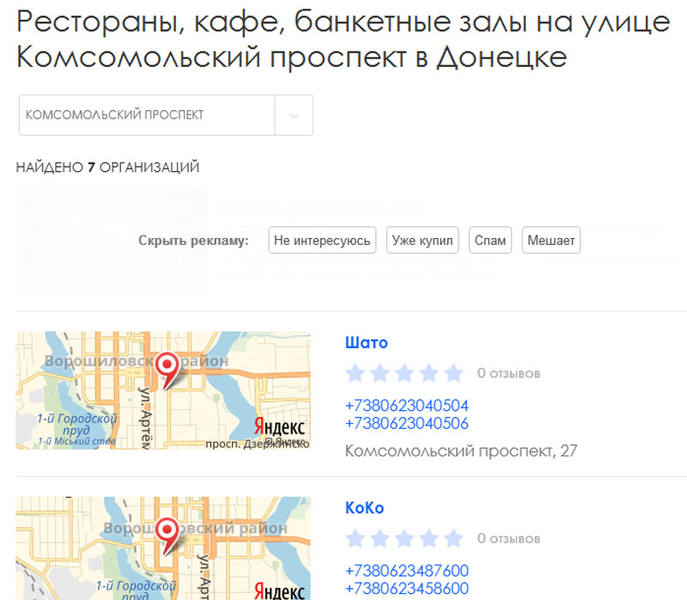687x600 pixels.
Task: Rate КоКо with the third star
Action: pos(404,539)
